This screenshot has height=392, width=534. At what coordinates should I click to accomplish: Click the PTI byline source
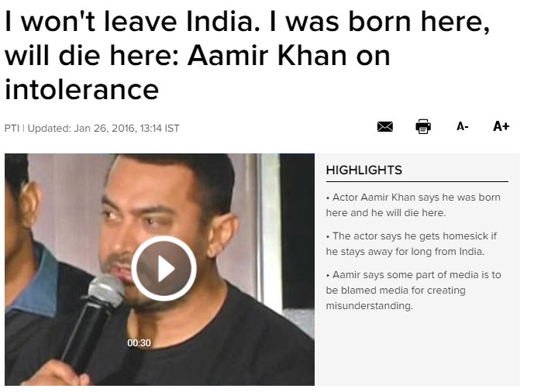(x=12, y=128)
